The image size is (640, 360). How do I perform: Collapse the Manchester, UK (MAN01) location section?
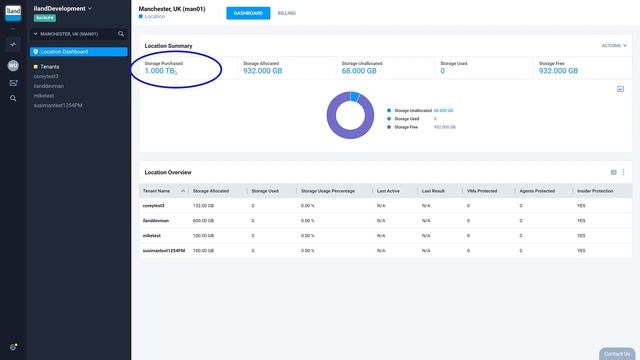36,34
